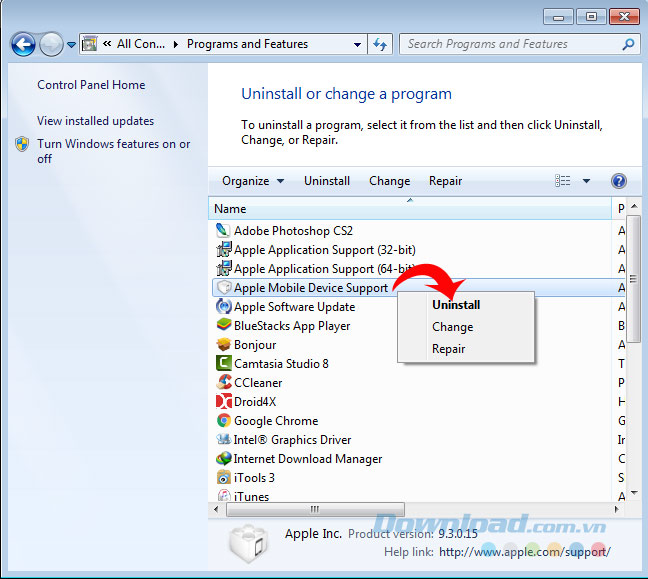Screen dimensions: 648x579
Task: Click the vertical scrollbar thumb
Action: (x=633, y=279)
